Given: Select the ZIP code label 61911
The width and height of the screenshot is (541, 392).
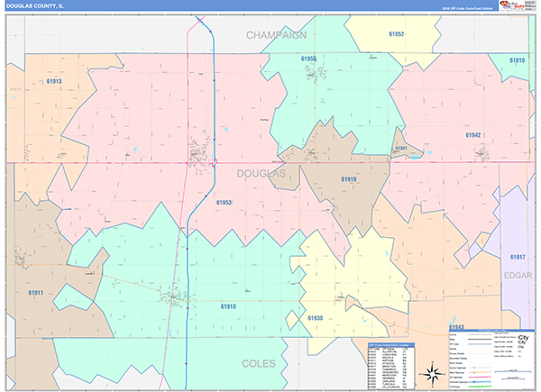Looking at the screenshot, I should (x=35, y=293).
